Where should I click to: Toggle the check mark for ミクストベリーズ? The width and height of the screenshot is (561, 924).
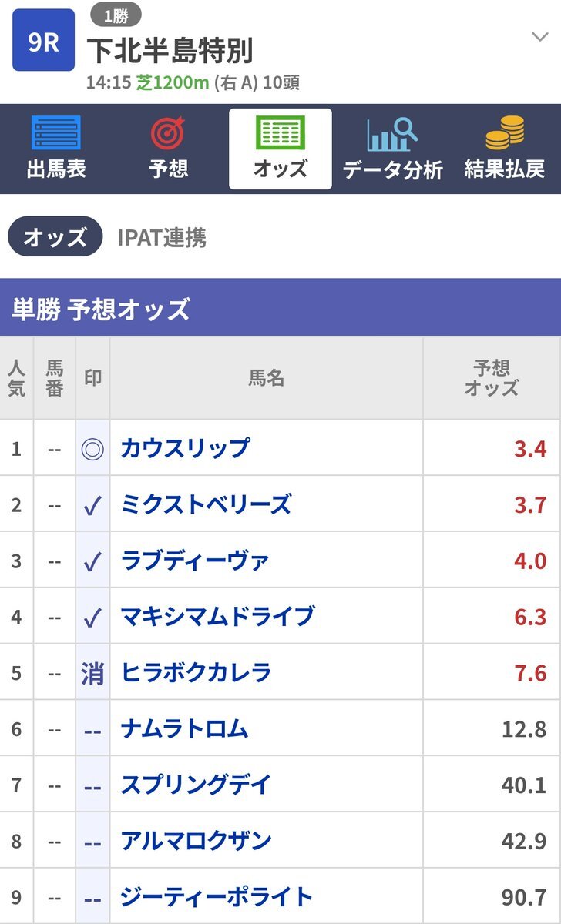(x=92, y=504)
